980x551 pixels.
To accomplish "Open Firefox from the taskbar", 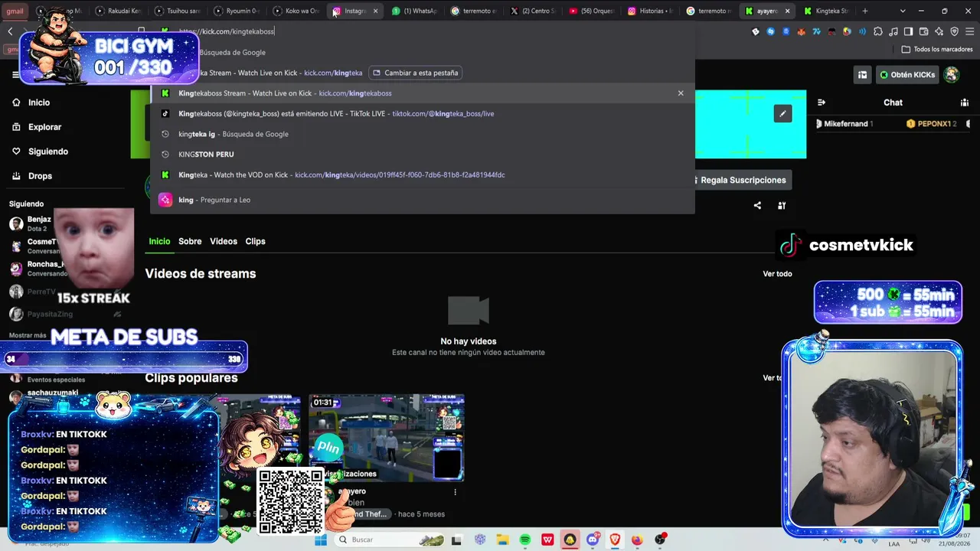I will coord(637,540).
